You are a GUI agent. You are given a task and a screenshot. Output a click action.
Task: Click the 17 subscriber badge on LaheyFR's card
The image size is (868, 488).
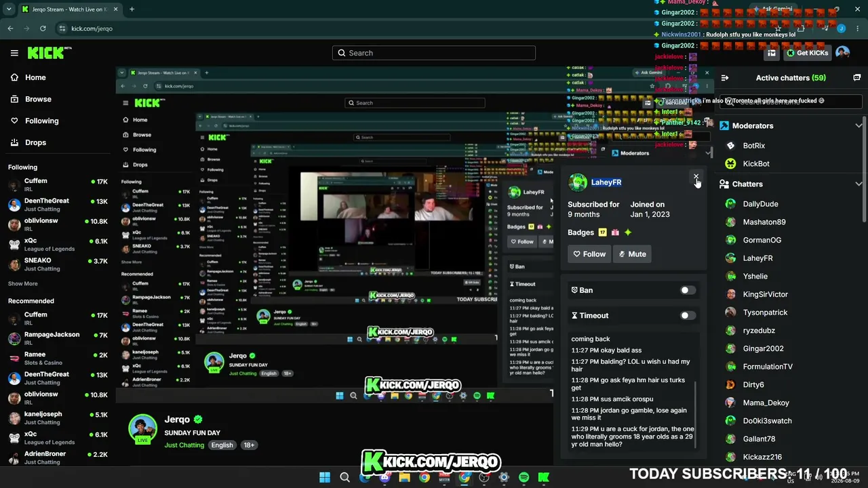tap(602, 232)
